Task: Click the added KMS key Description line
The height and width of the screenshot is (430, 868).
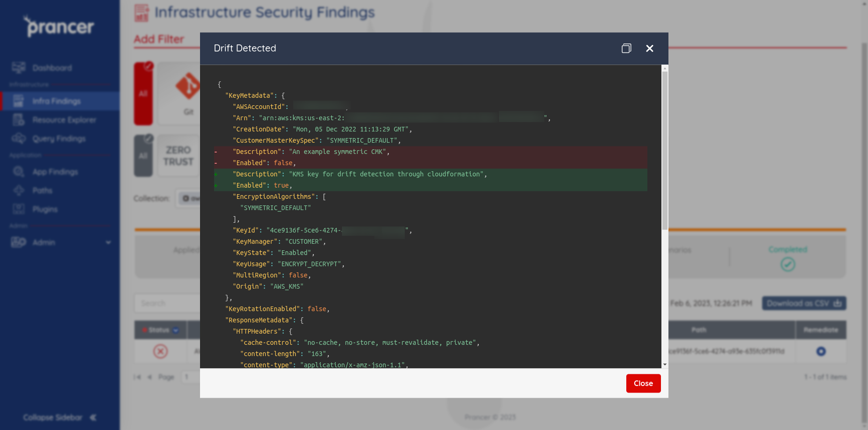Action: 430,174
